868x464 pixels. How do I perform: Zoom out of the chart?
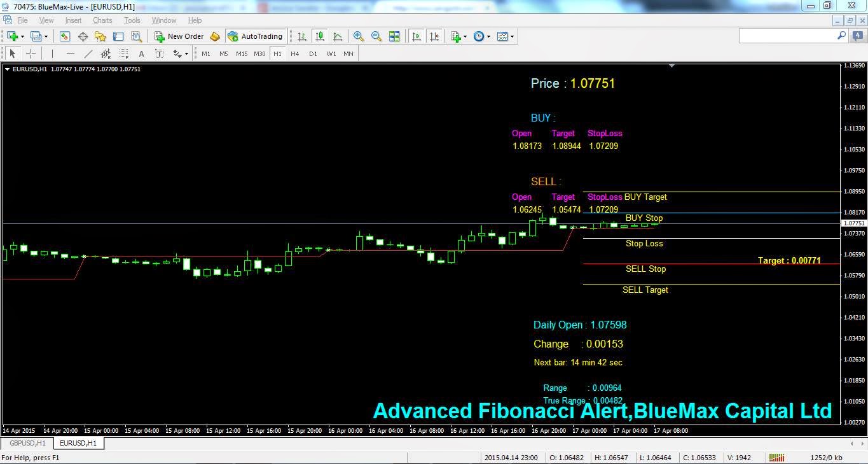376,36
